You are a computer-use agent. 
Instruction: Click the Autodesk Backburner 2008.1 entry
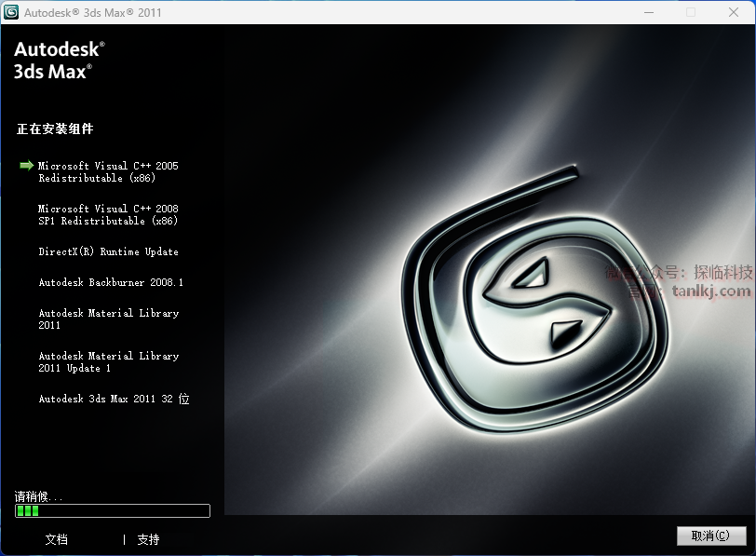[x=111, y=282]
